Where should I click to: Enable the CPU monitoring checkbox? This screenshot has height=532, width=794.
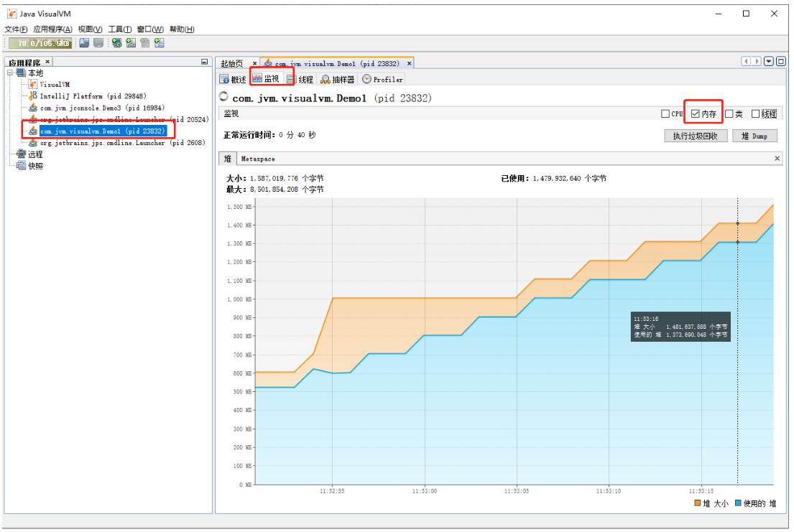[665, 113]
